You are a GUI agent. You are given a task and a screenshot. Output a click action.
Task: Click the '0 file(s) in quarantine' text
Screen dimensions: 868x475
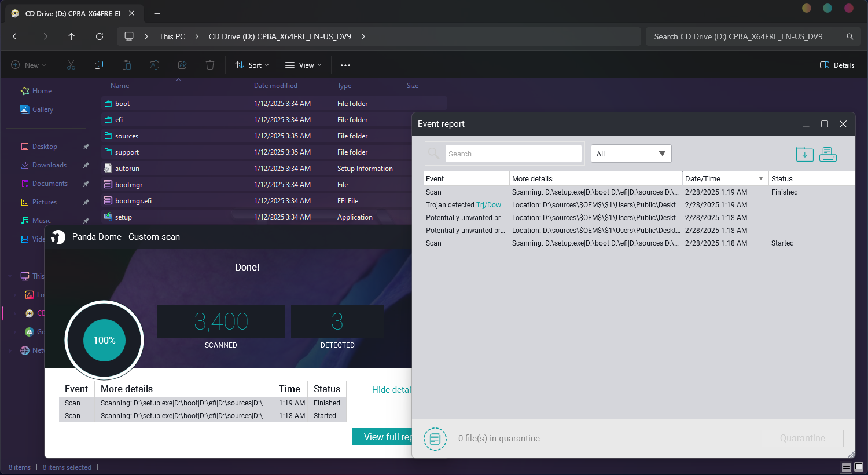coord(499,439)
